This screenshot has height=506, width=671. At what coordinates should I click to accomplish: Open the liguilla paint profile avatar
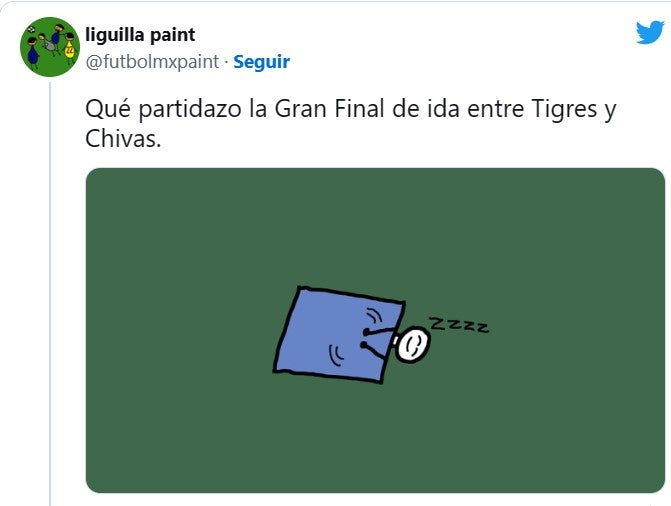pos(50,47)
